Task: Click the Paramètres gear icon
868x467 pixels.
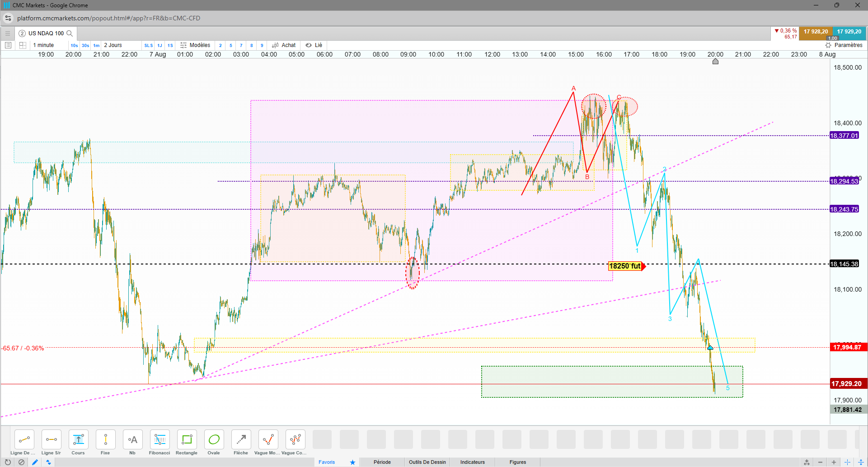Action: click(x=828, y=45)
